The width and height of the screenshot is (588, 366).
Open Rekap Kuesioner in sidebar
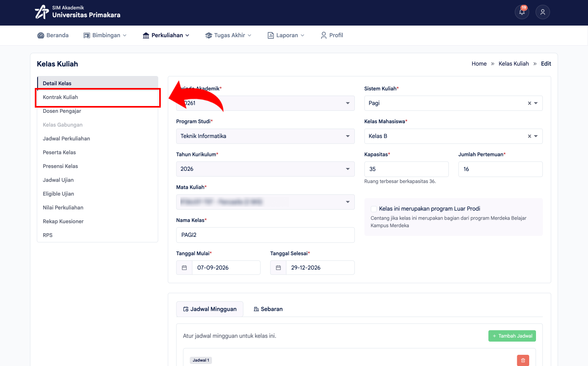98,221
